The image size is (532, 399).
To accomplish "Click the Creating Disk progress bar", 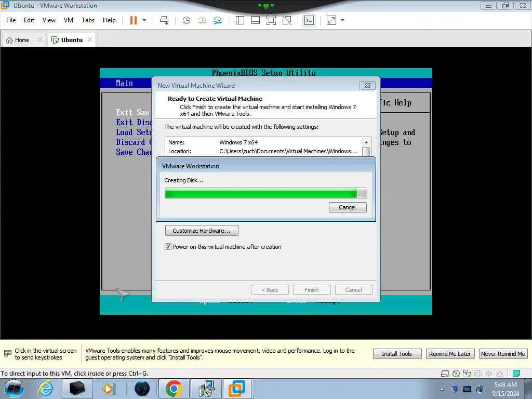I will coord(265,193).
